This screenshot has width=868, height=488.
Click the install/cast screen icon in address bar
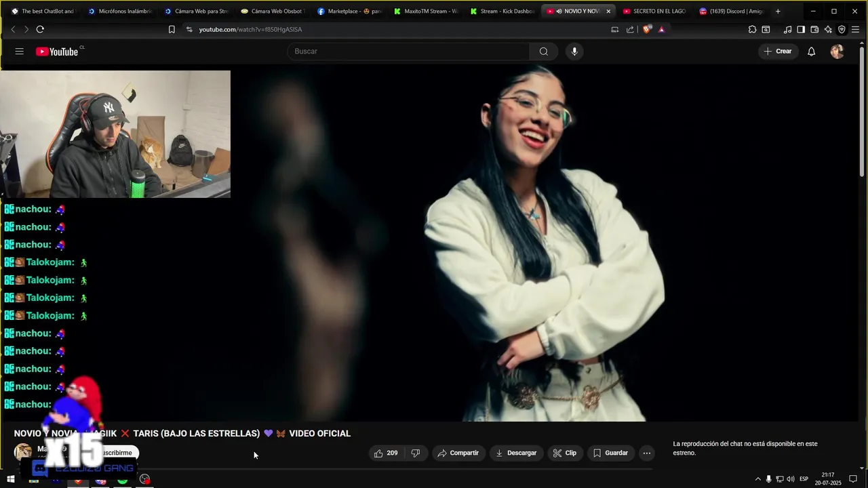point(614,29)
